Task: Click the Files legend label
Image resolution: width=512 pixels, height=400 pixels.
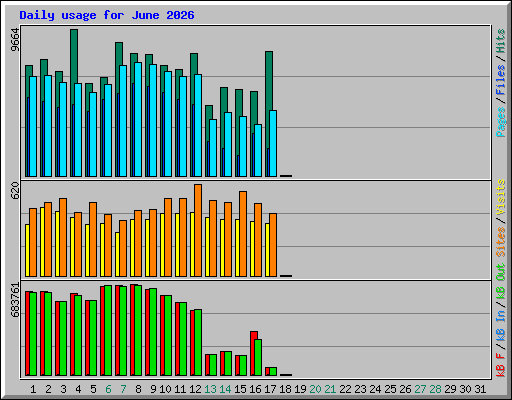Action: [501, 80]
